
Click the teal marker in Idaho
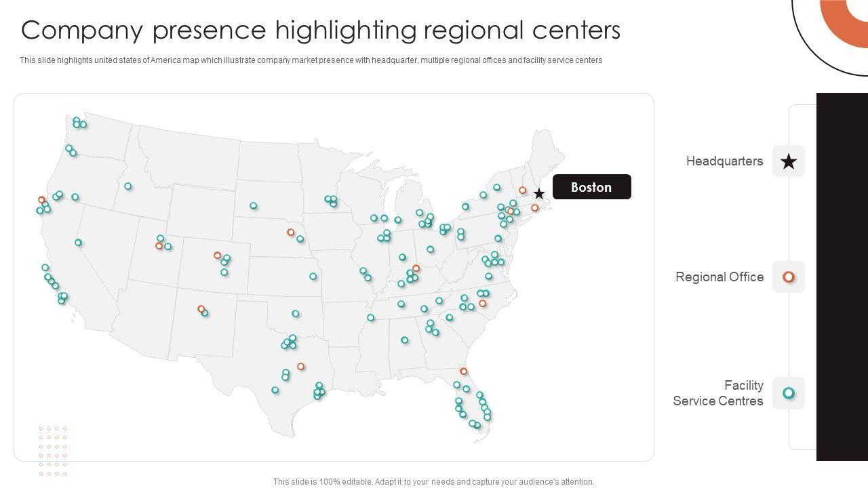(128, 186)
